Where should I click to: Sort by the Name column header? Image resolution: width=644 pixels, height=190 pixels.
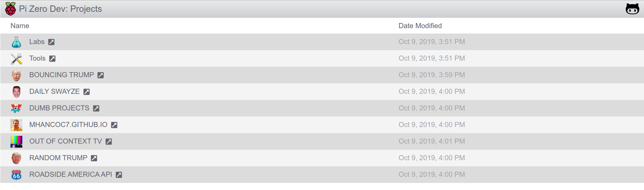tap(20, 26)
